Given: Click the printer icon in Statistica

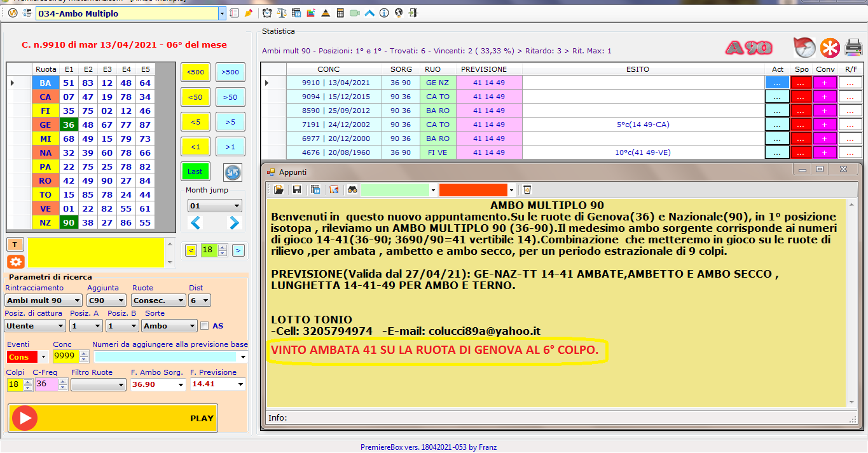Looking at the screenshot, I should [853, 48].
